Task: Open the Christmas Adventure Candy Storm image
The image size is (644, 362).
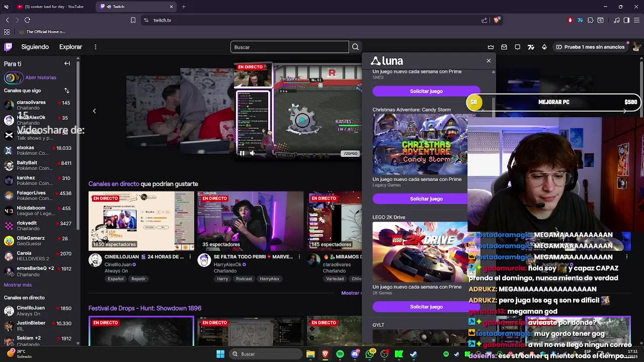Action: point(420,144)
